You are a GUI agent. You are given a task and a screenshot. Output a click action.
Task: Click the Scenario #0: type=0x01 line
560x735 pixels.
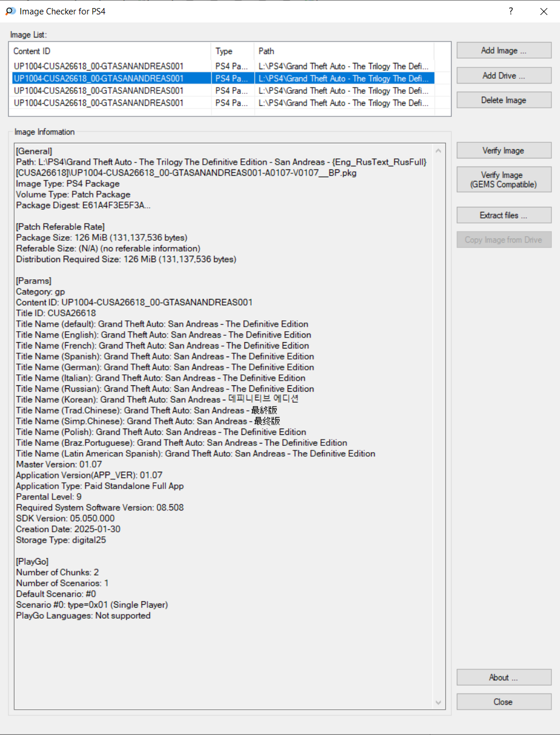(x=92, y=605)
